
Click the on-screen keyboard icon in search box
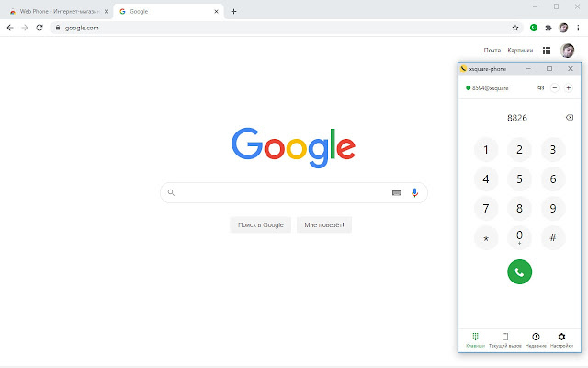point(396,193)
